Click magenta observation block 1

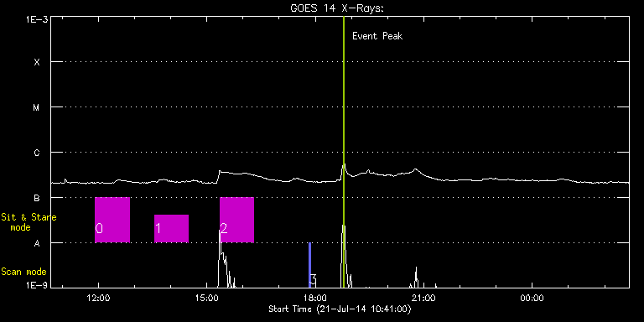[171, 228]
